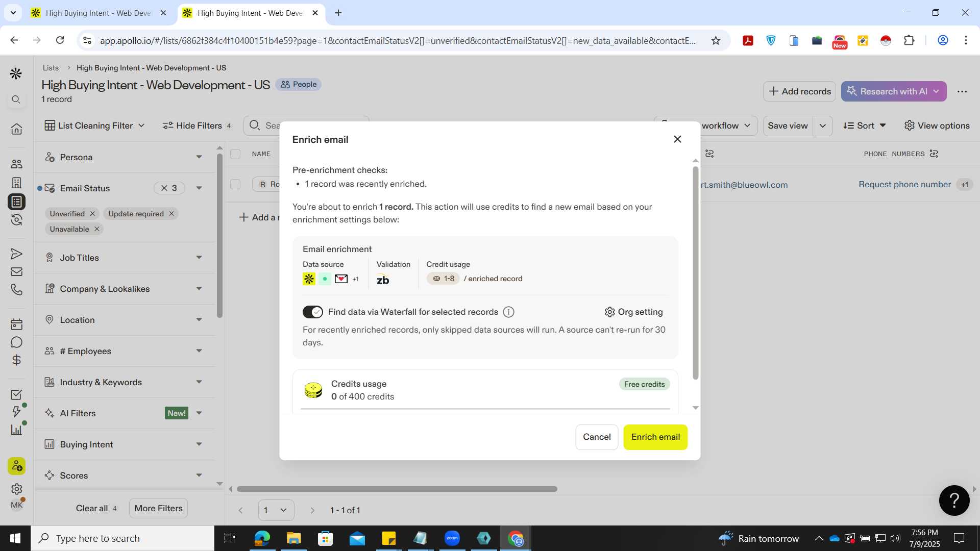Click the Enrich email button
This screenshot has width=980, height=551.
[655, 437]
